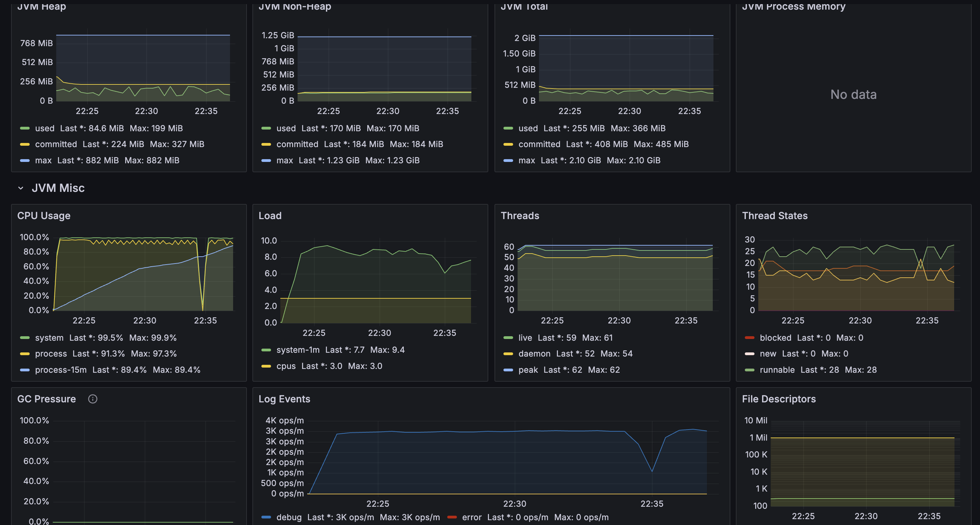Click the daemon legend color marker
Screen dimensions: 980x525
(508, 353)
